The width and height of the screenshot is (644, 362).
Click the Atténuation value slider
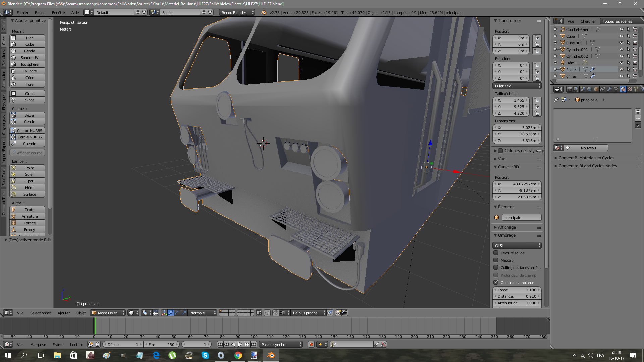click(517, 303)
